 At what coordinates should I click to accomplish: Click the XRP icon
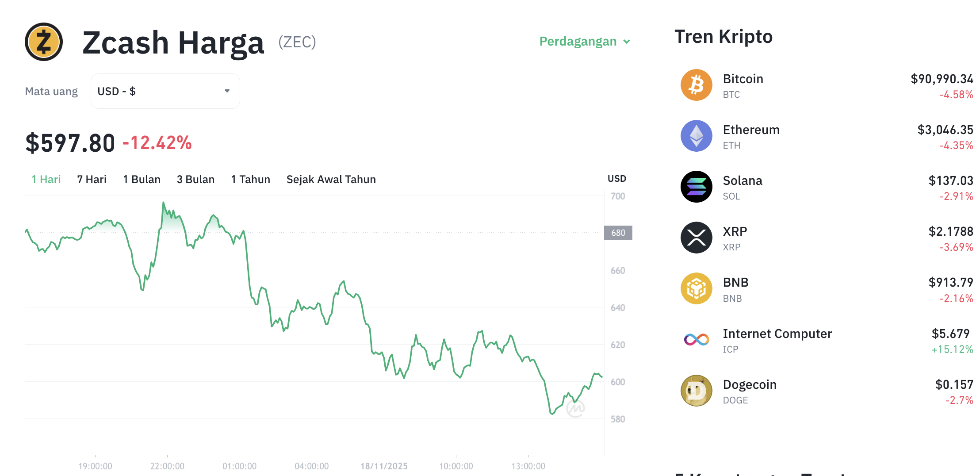coord(696,238)
